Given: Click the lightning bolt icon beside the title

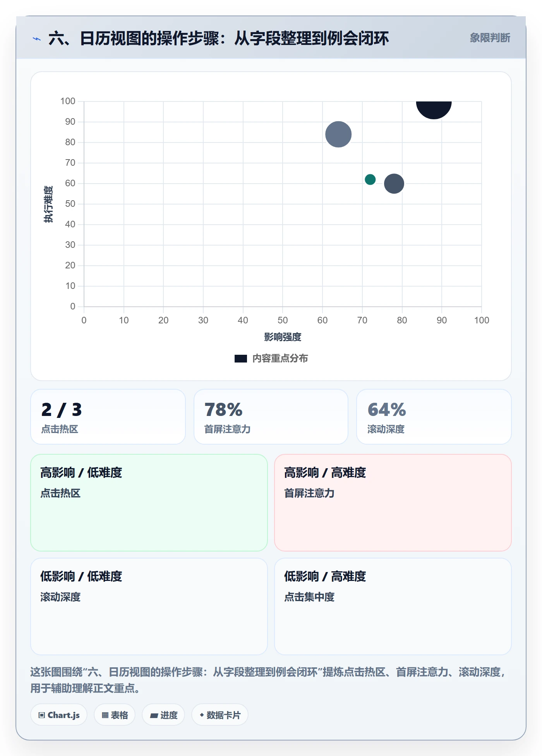Looking at the screenshot, I should 37,39.
